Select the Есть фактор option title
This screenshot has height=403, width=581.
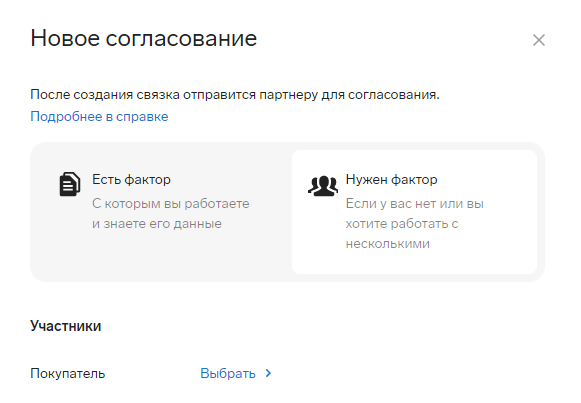click(131, 180)
